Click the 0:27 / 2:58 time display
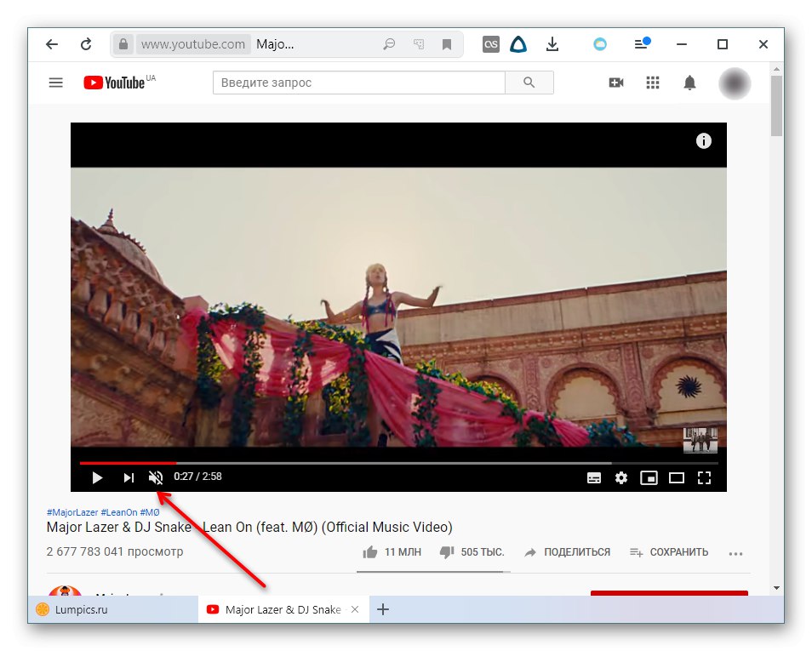812x651 pixels. click(197, 477)
